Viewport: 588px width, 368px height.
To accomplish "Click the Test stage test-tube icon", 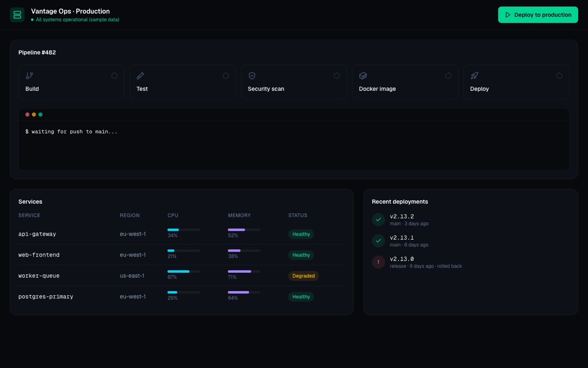I will pyautogui.click(x=141, y=76).
